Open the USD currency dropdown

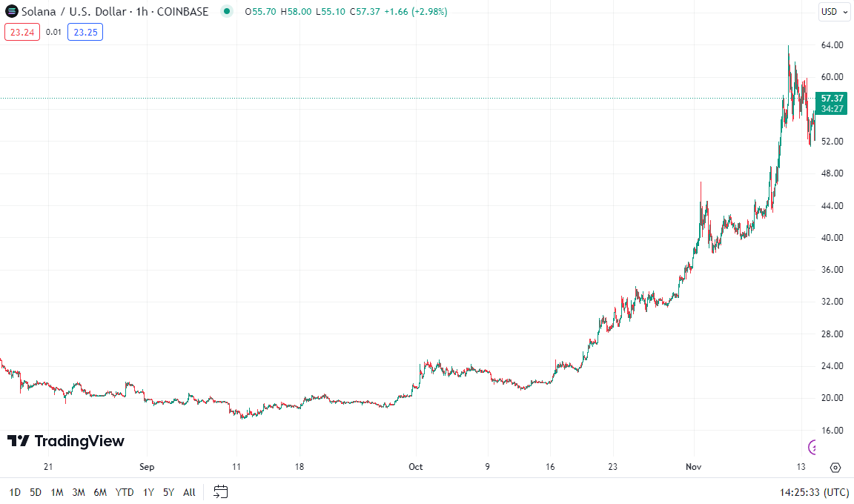[834, 11]
